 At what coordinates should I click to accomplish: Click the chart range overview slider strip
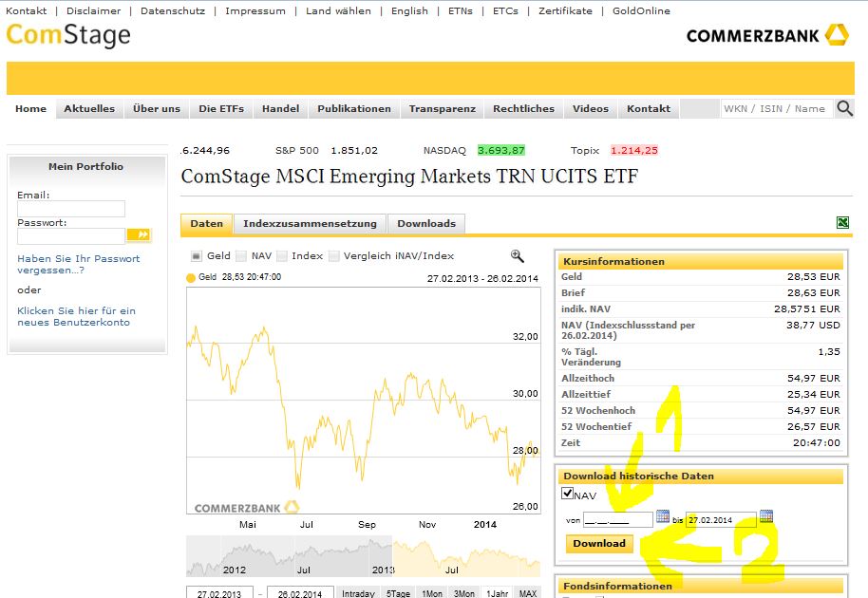[x=362, y=557]
